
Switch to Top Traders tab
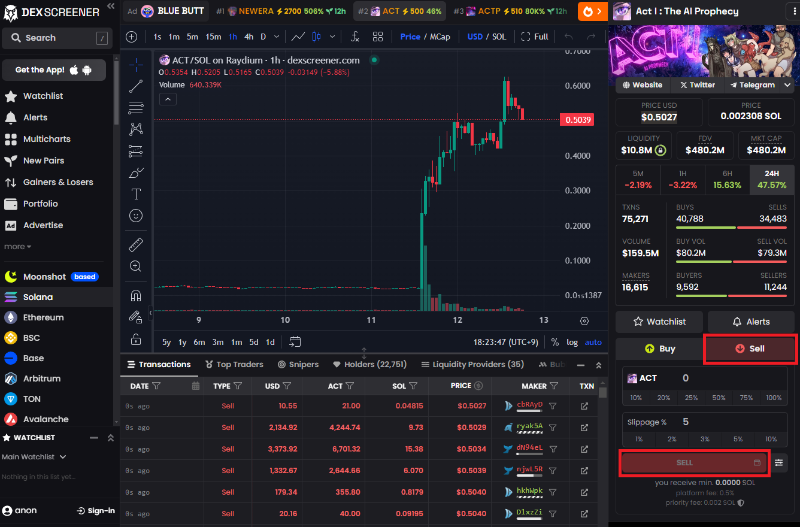coord(235,364)
